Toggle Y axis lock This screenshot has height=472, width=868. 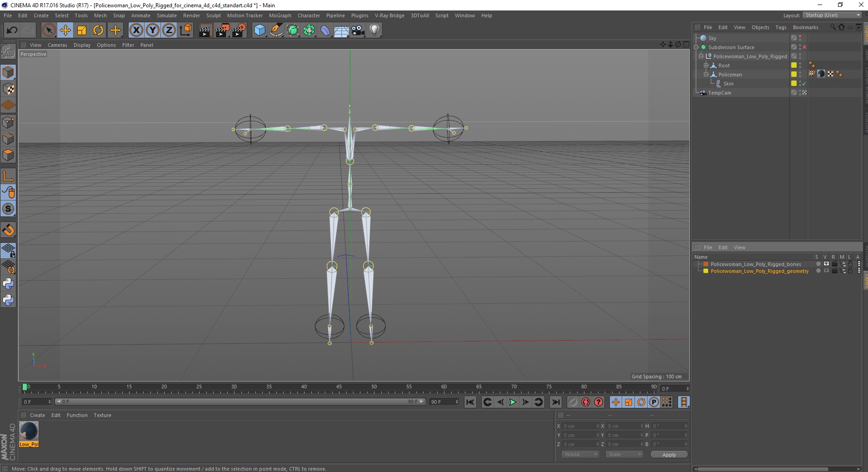coord(153,30)
